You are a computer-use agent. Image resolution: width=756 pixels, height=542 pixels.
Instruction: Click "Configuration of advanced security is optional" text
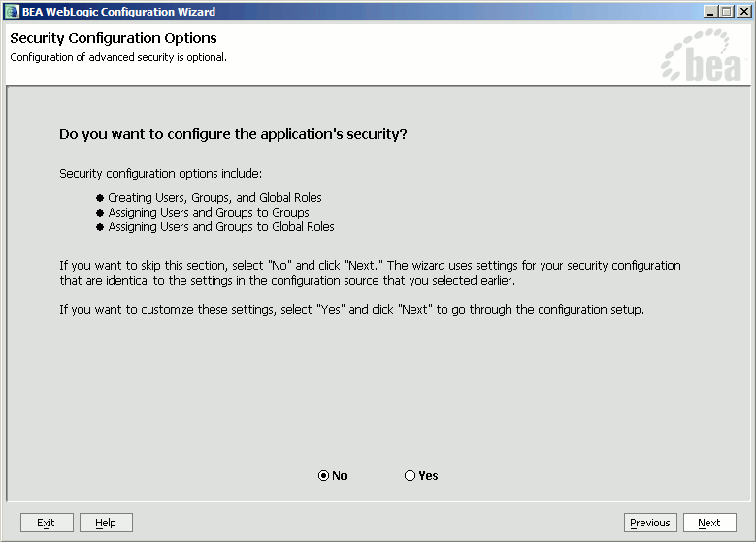click(118, 57)
